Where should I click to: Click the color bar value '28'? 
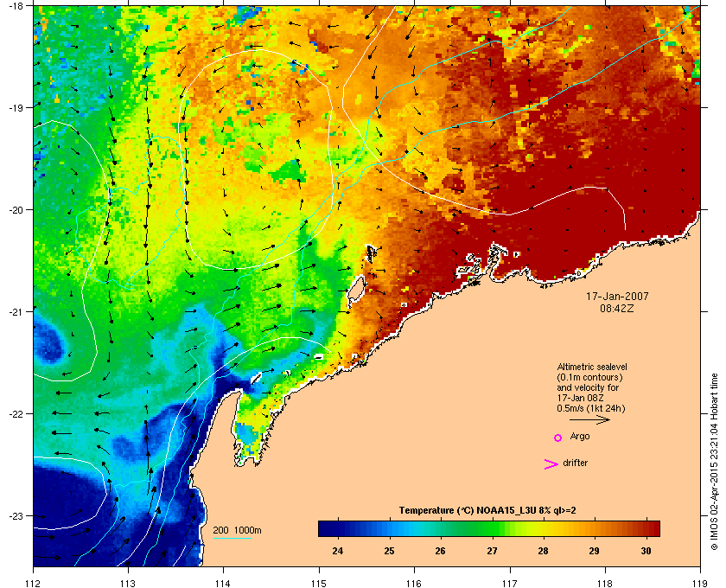point(543,551)
